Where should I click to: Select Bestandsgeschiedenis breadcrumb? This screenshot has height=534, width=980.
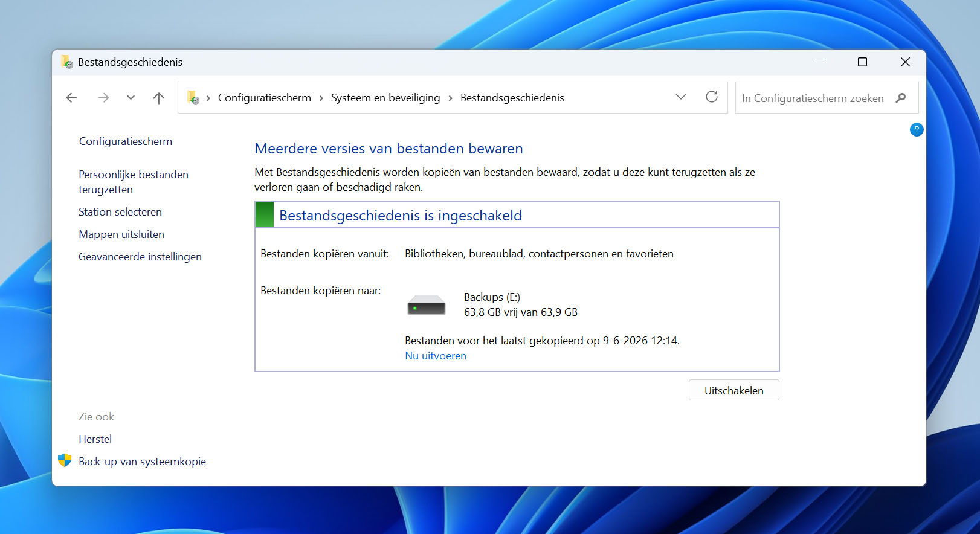pos(512,98)
